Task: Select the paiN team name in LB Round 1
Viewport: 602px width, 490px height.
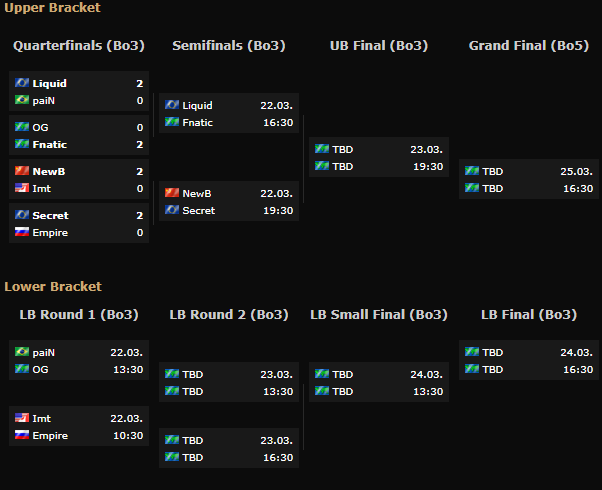Action: tap(43, 352)
